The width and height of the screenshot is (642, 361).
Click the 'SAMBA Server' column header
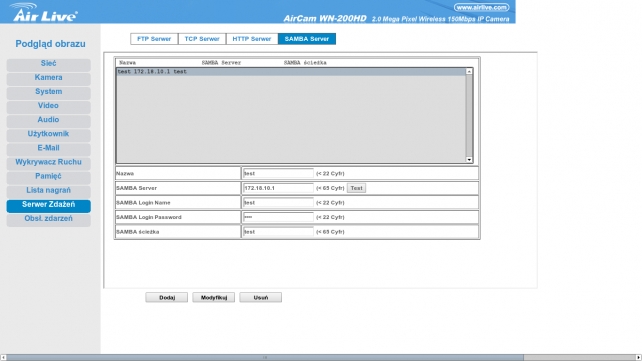221,63
